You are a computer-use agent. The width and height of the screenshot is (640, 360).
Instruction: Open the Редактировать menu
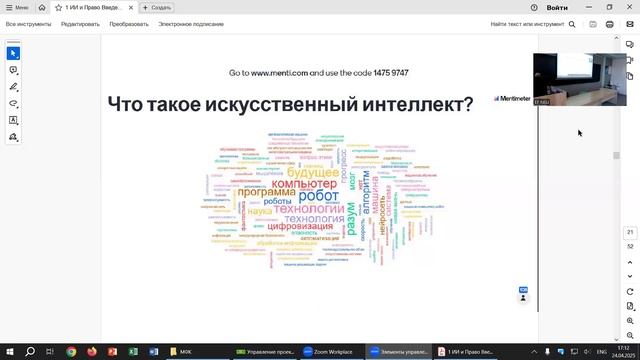(x=80, y=24)
